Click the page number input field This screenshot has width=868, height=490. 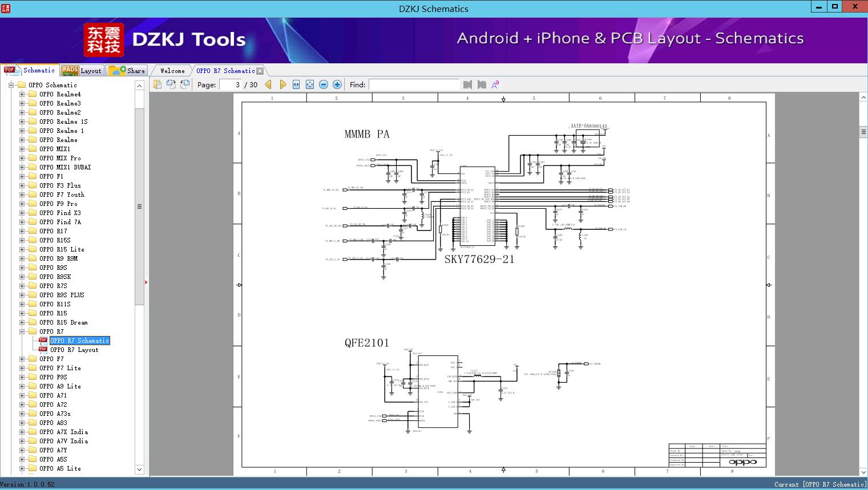coord(230,84)
